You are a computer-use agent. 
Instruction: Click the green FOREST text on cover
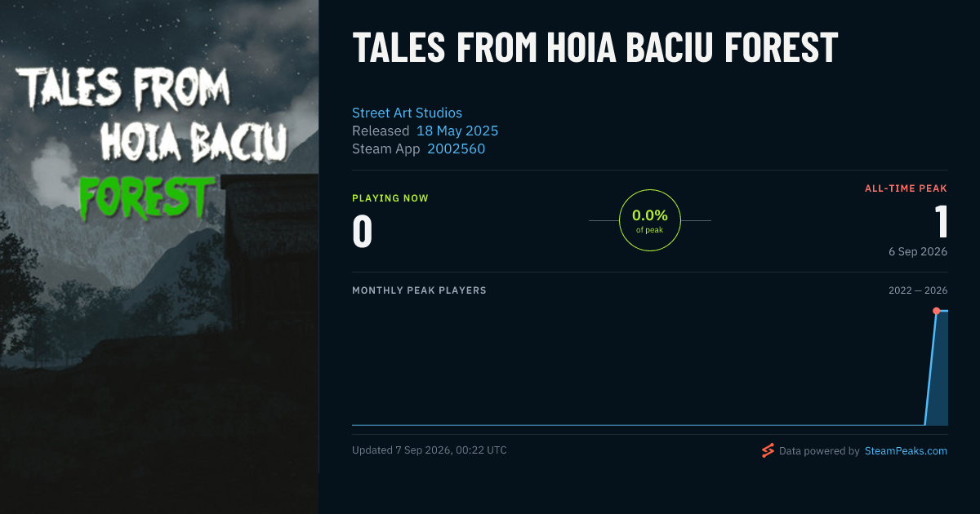click(x=144, y=195)
